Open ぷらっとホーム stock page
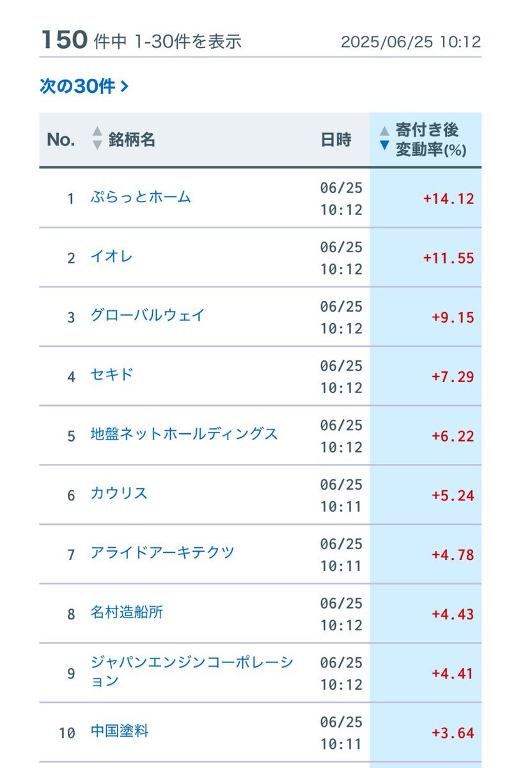 (141, 196)
